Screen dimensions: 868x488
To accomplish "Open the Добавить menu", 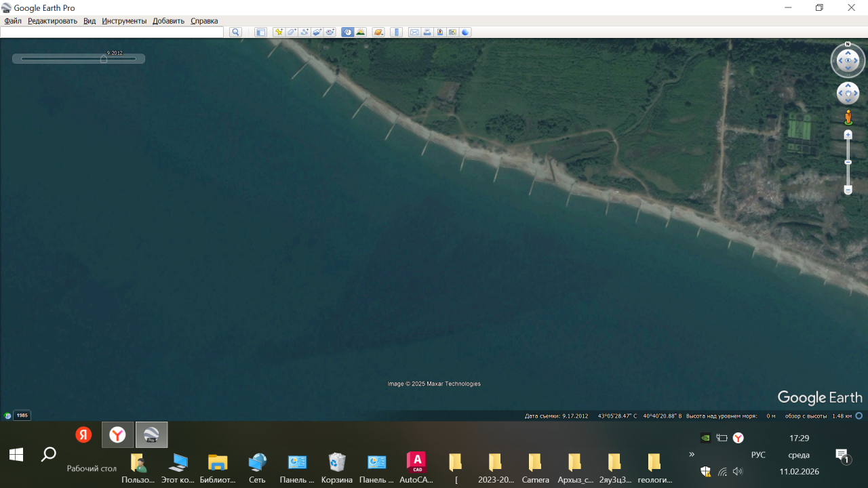I will [x=168, y=21].
